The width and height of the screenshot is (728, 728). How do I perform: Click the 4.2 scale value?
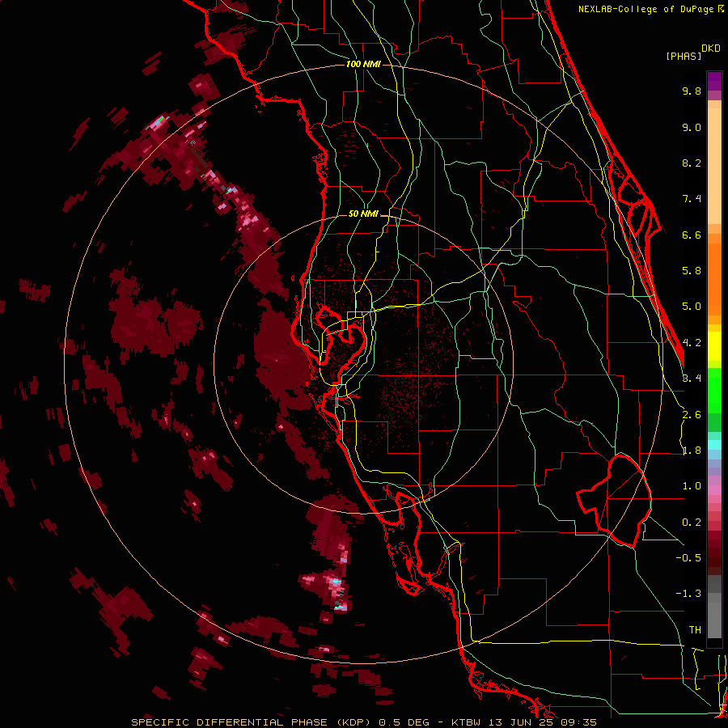692,343
